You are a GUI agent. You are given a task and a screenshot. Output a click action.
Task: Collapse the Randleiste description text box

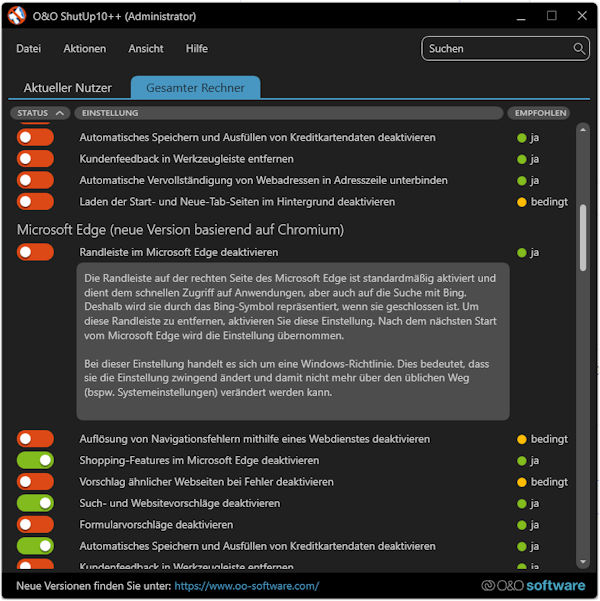tap(293, 342)
